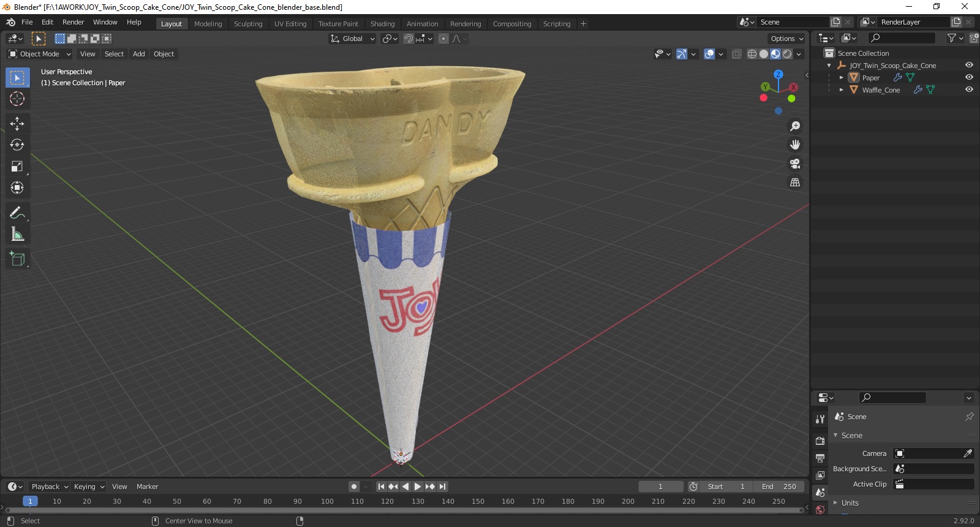Click the current frame number field
Viewport: 980px width, 527px height.
click(660, 487)
